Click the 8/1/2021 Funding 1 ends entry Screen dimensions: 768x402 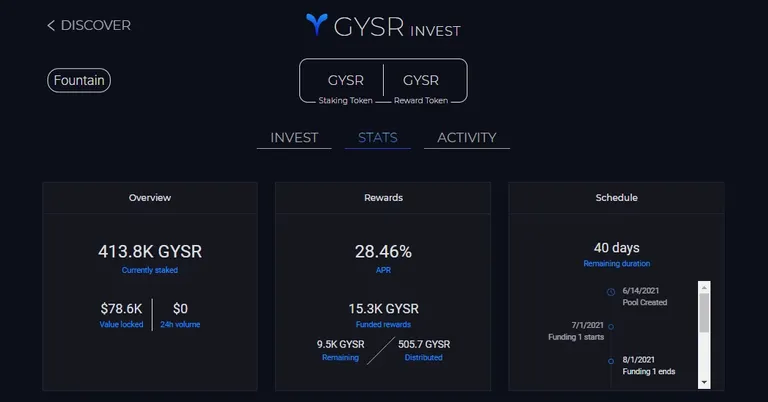point(648,366)
